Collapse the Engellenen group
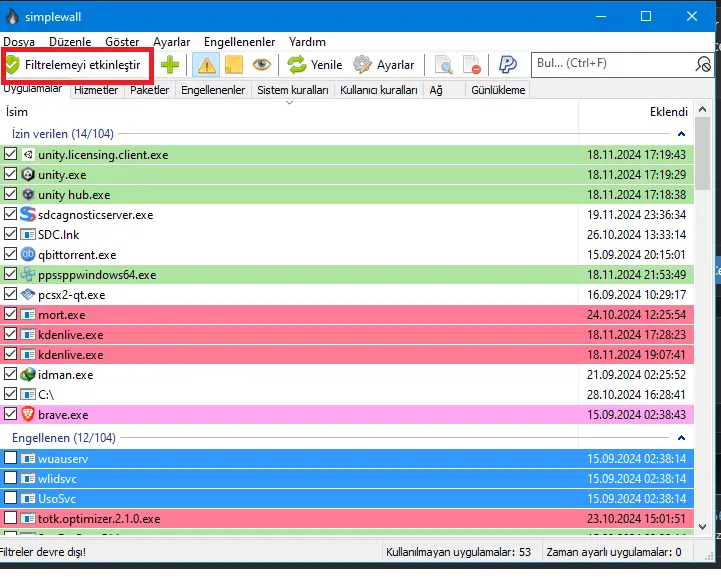721x584 pixels. pyautogui.click(x=681, y=438)
